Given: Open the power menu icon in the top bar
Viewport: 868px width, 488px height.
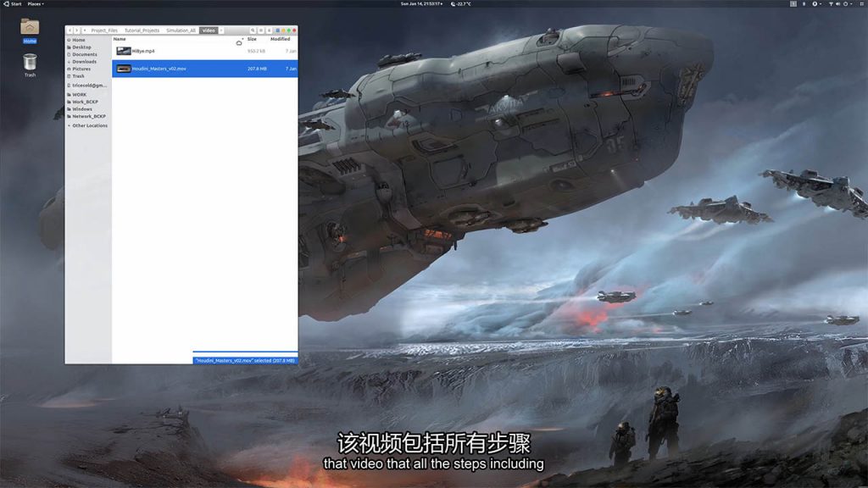Looking at the screenshot, I should point(846,4).
